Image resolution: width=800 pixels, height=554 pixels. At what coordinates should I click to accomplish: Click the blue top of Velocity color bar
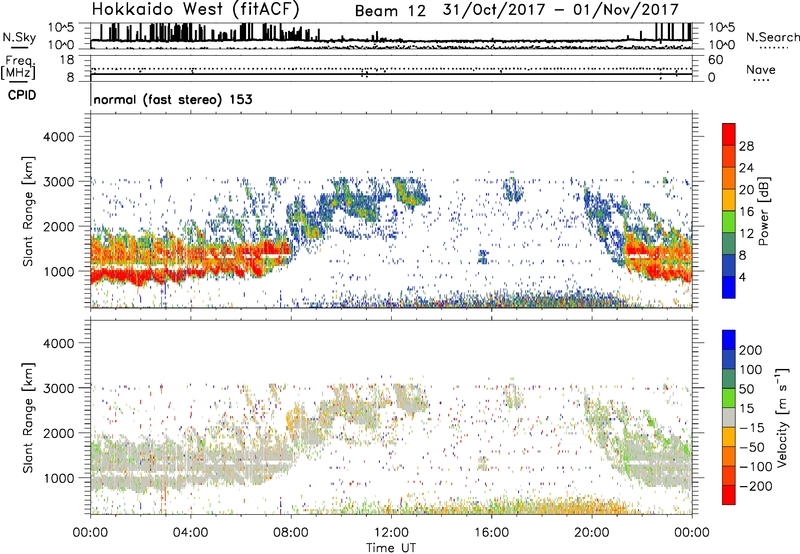point(729,340)
